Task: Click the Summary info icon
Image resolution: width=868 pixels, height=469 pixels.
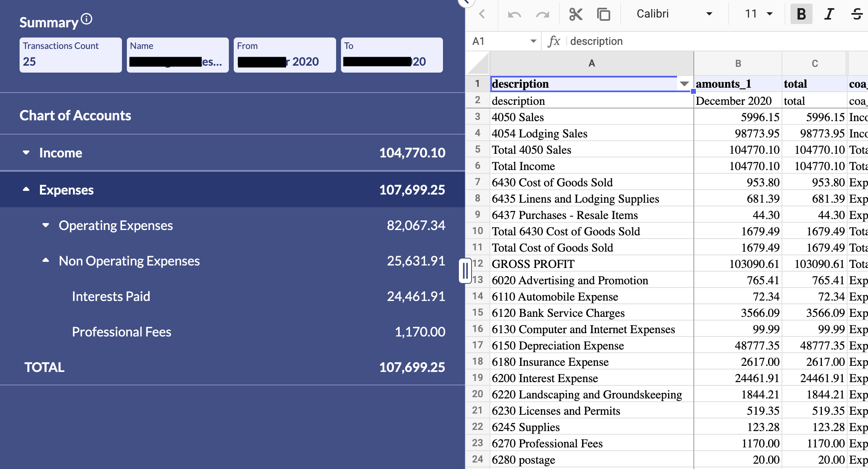Action: 86,19
